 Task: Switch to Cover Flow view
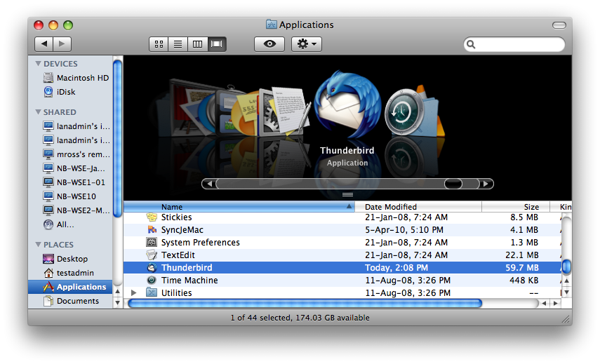tap(217, 44)
